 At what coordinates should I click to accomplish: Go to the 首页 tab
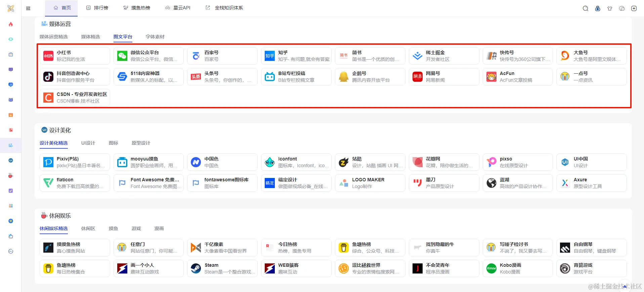(x=61, y=8)
